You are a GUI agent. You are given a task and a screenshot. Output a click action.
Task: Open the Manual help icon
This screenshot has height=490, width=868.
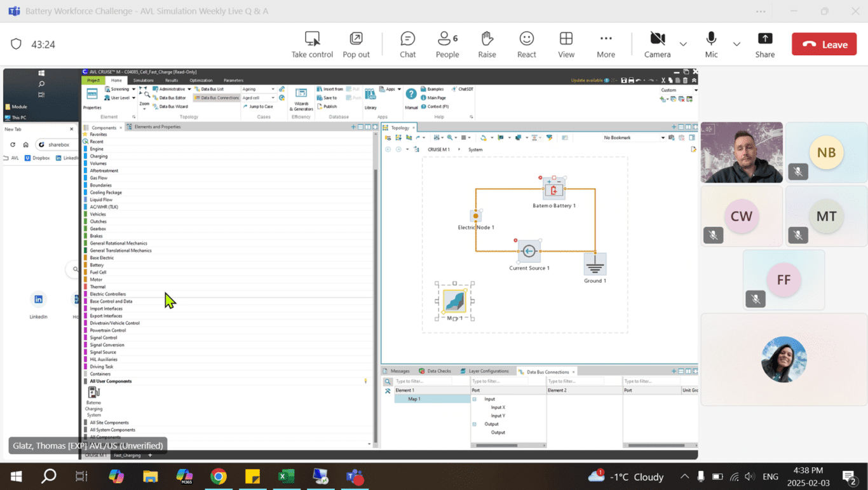coord(411,99)
